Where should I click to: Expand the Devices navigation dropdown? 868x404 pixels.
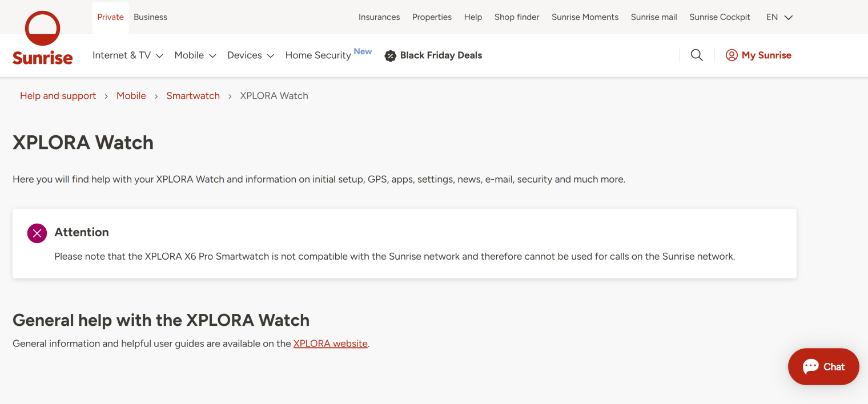pyautogui.click(x=251, y=55)
